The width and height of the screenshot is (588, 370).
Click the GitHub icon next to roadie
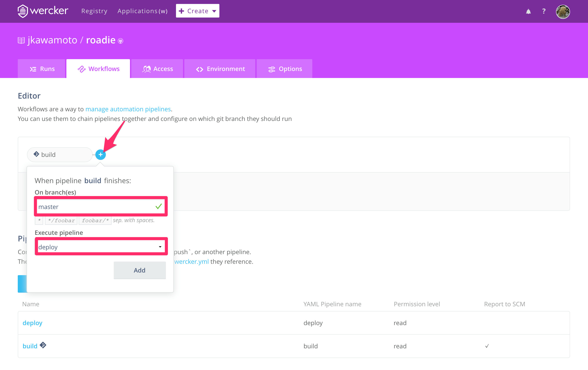[x=120, y=41]
